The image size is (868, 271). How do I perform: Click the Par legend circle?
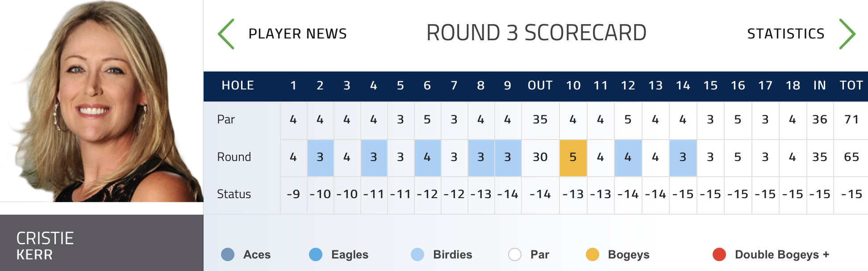click(x=515, y=254)
